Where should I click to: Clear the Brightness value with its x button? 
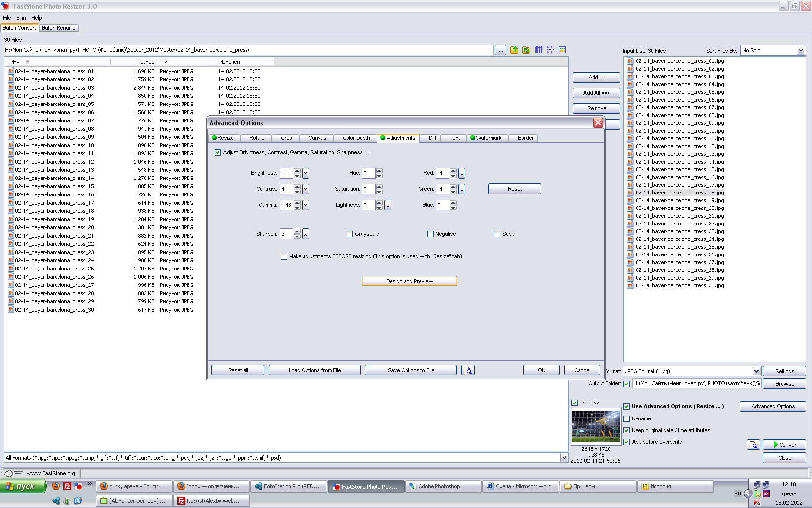[305, 173]
